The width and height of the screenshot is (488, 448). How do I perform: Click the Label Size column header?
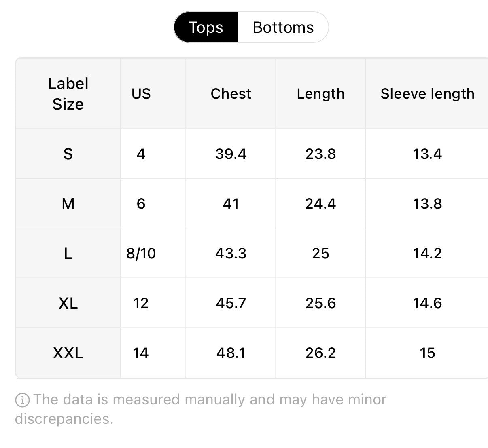(x=68, y=94)
